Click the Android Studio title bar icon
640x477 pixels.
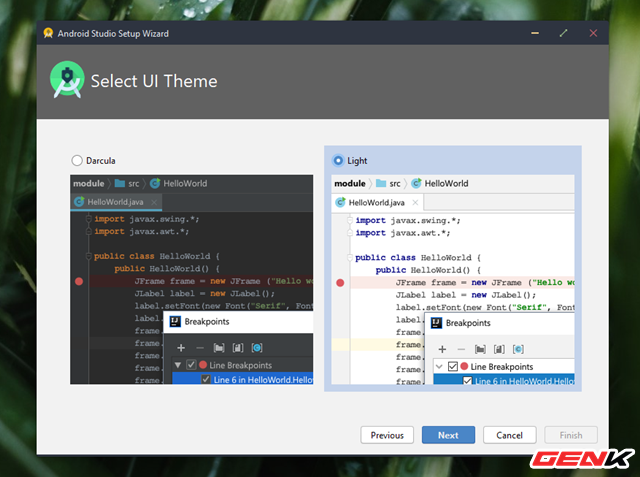47,33
